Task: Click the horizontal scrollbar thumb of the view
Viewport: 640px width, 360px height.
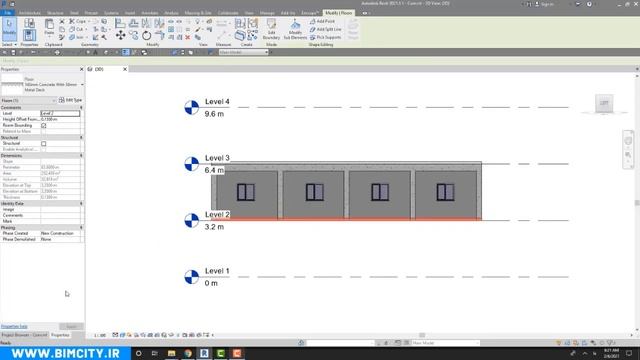Action: tap(422, 335)
